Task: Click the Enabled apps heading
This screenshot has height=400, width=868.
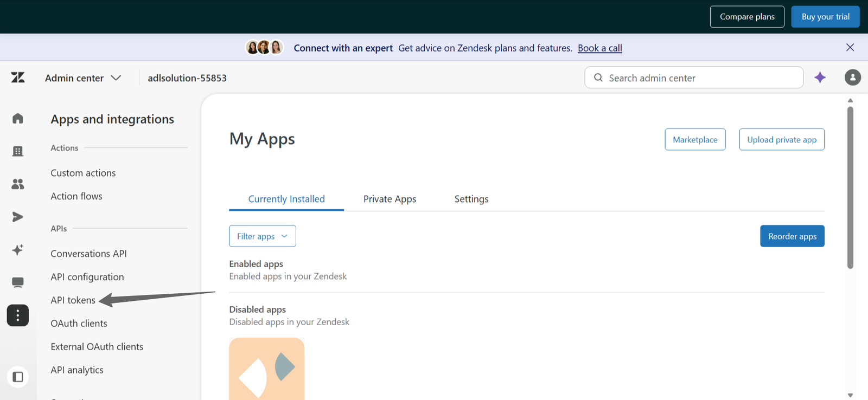Action: (x=256, y=264)
